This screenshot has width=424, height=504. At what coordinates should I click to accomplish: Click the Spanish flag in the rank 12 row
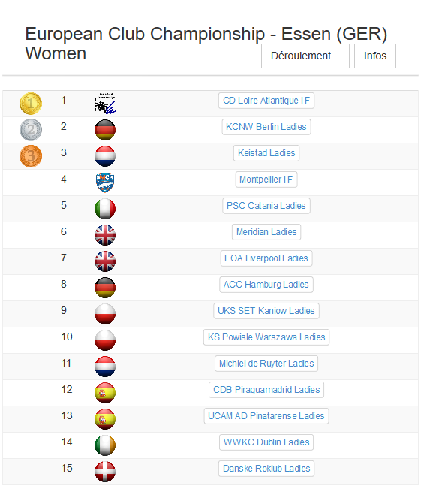(x=105, y=393)
